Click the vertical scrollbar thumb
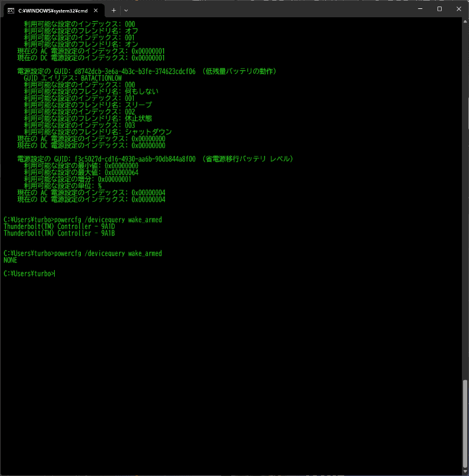 point(465,424)
